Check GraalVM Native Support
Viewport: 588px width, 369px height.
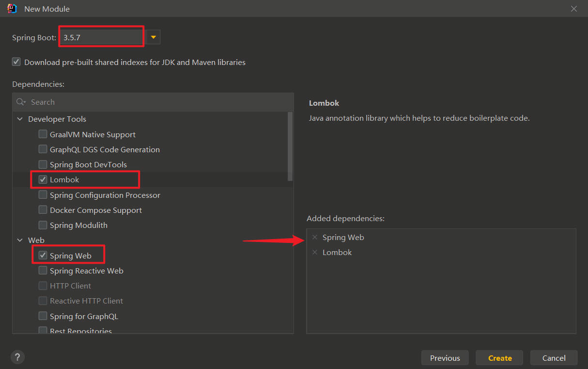pos(43,134)
